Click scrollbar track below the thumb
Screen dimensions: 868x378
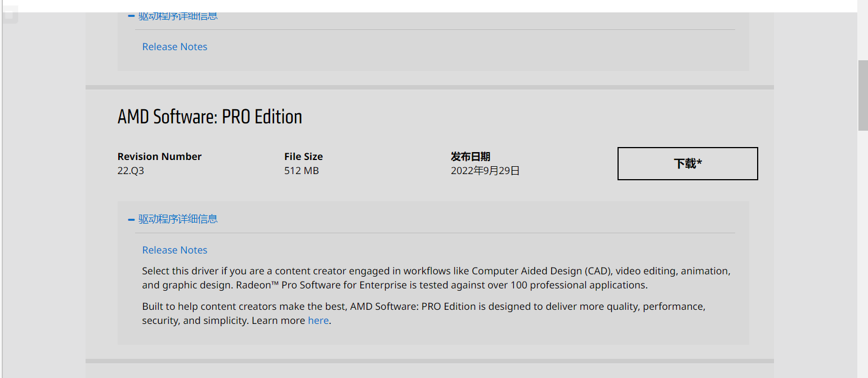pyautogui.click(x=862, y=254)
